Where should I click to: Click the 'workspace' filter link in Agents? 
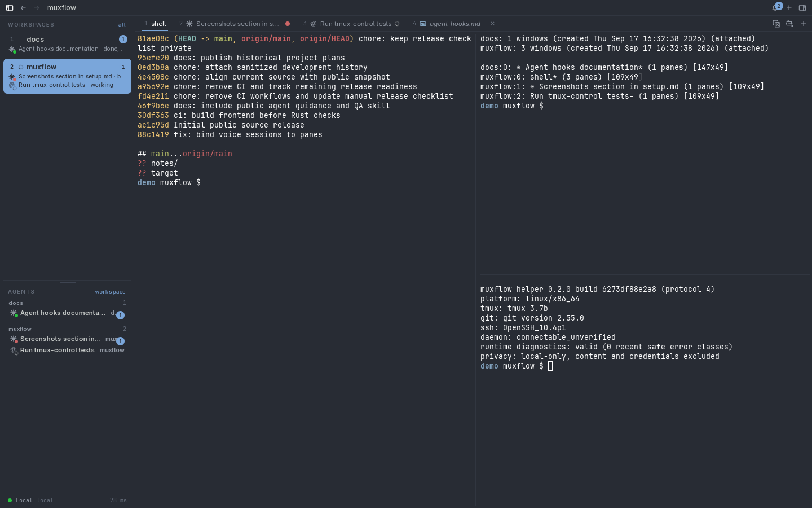point(111,292)
